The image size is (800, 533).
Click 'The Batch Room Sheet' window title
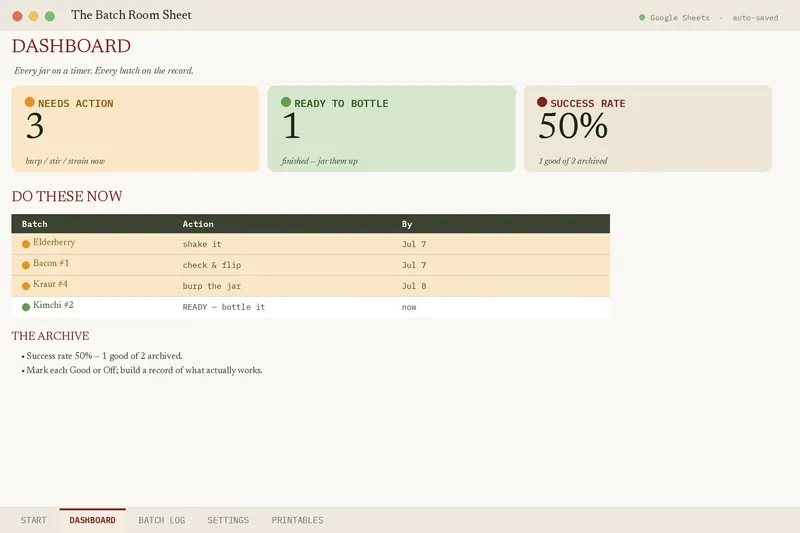coord(131,15)
